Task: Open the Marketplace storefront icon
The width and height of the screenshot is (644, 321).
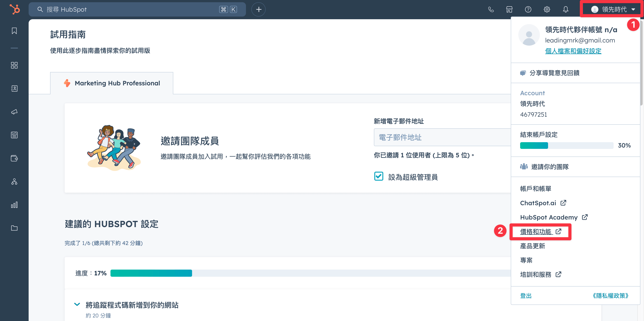Action: tap(509, 9)
